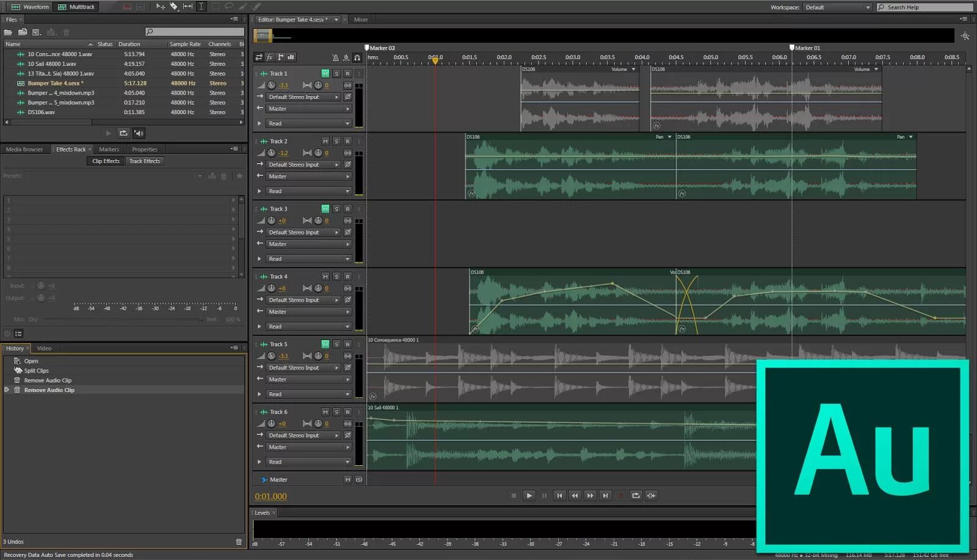
Task: Open Track 1 Default Stereo Input dropdown
Action: pyautogui.click(x=303, y=97)
